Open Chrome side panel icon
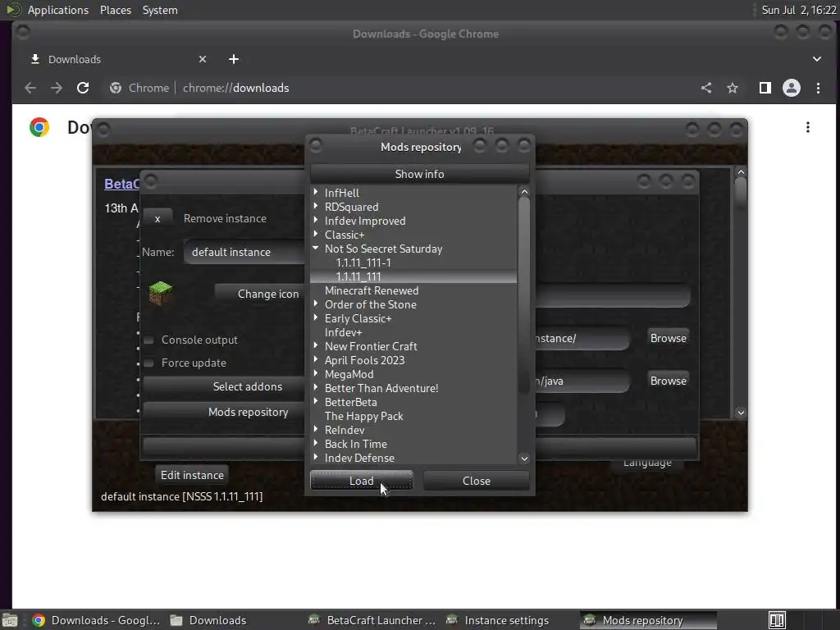 tap(765, 88)
